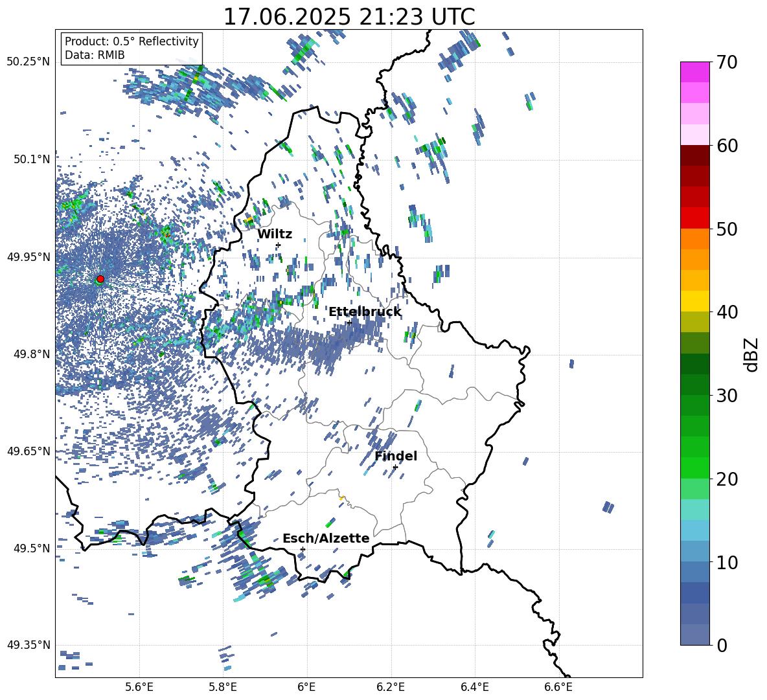Click the Esch/Alzette city label
Image resolution: width=767 pixels, height=700 pixels.
pos(326,538)
